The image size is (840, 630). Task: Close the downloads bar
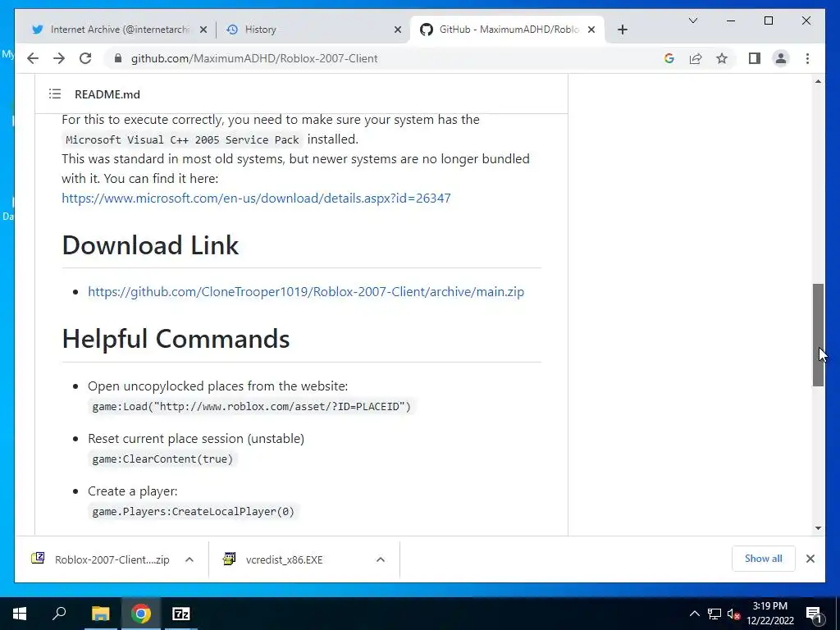click(810, 559)
